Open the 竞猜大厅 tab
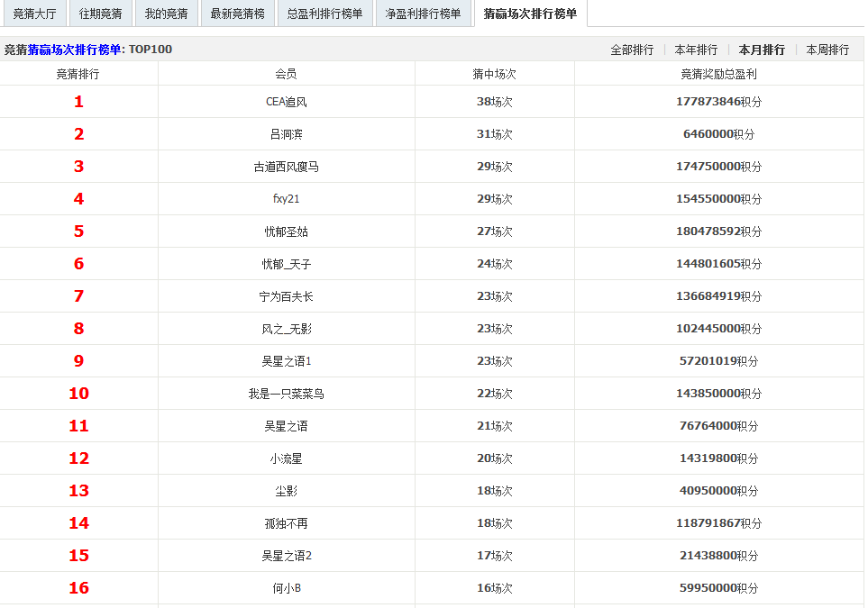Screen dimensions: 868x608 (34, 14)
